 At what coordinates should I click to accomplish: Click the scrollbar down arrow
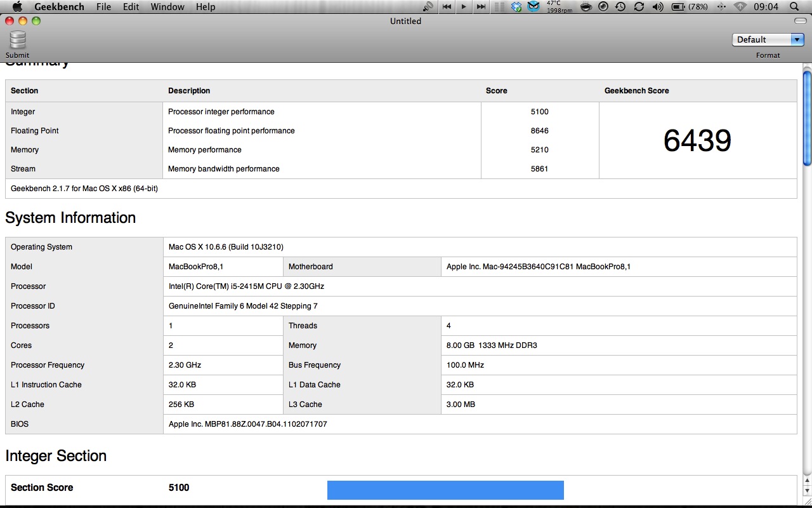(807, 491)
